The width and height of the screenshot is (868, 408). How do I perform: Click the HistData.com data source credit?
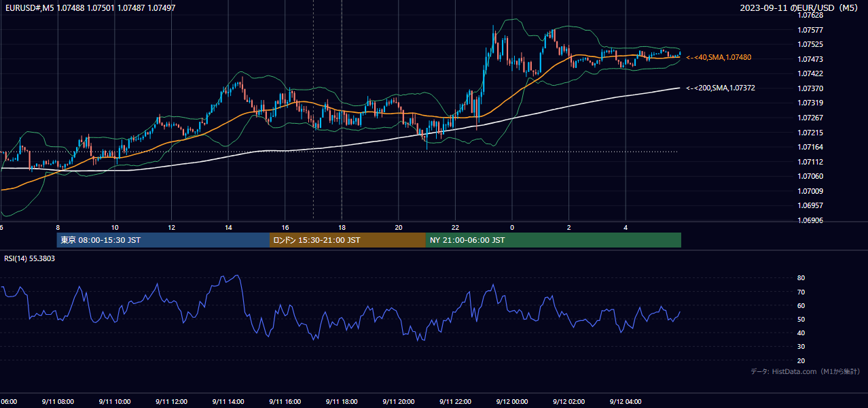(806, 371)
